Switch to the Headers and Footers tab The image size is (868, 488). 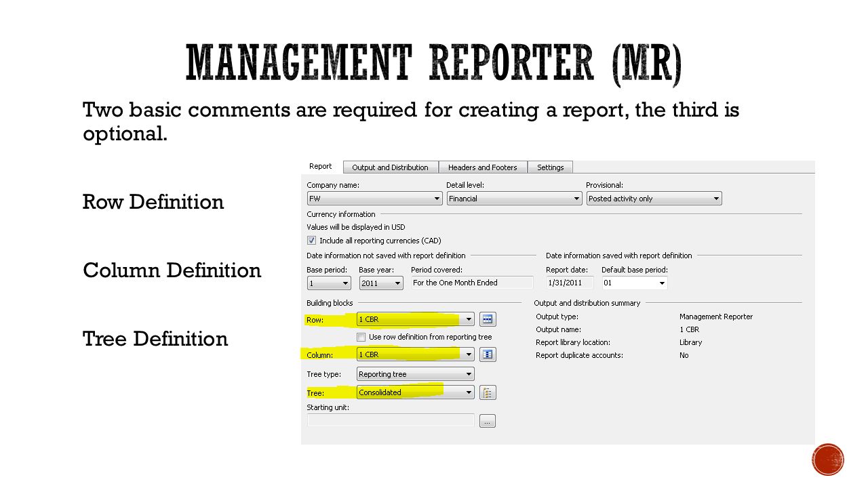[x=483, y=167]
